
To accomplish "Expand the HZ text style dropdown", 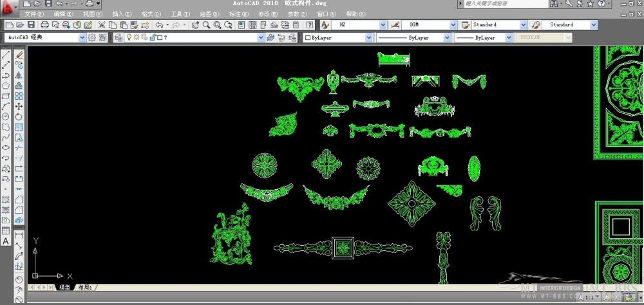I will [383, 25].
